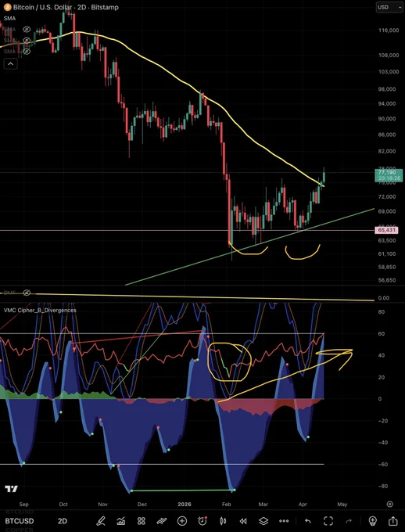This screenshot has height=532, width=405.
Task: Tap the 69,000 price scale label
Action: [x=387, y=211]
